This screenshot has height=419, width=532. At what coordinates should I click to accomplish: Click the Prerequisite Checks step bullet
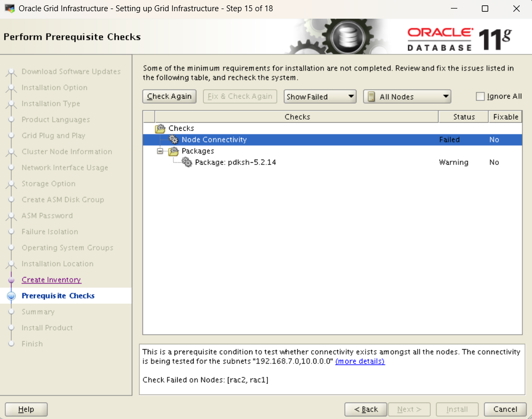11,296
